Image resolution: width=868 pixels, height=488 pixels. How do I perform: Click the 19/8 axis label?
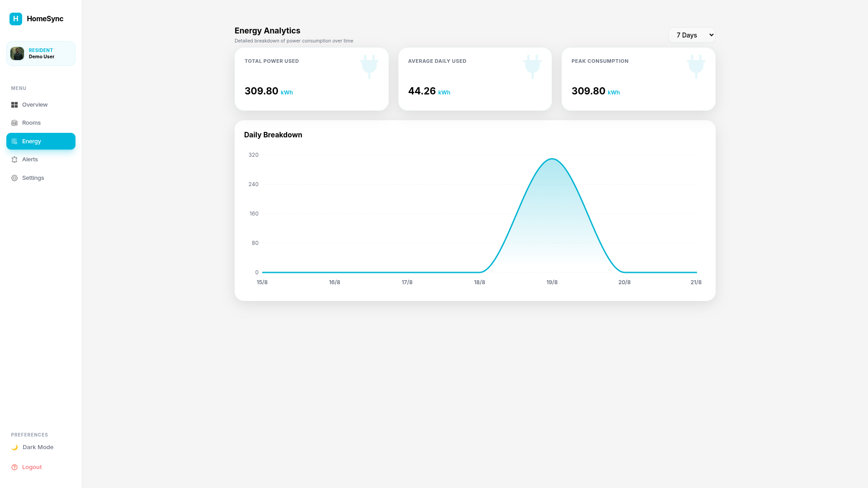[x=552, y=282]
